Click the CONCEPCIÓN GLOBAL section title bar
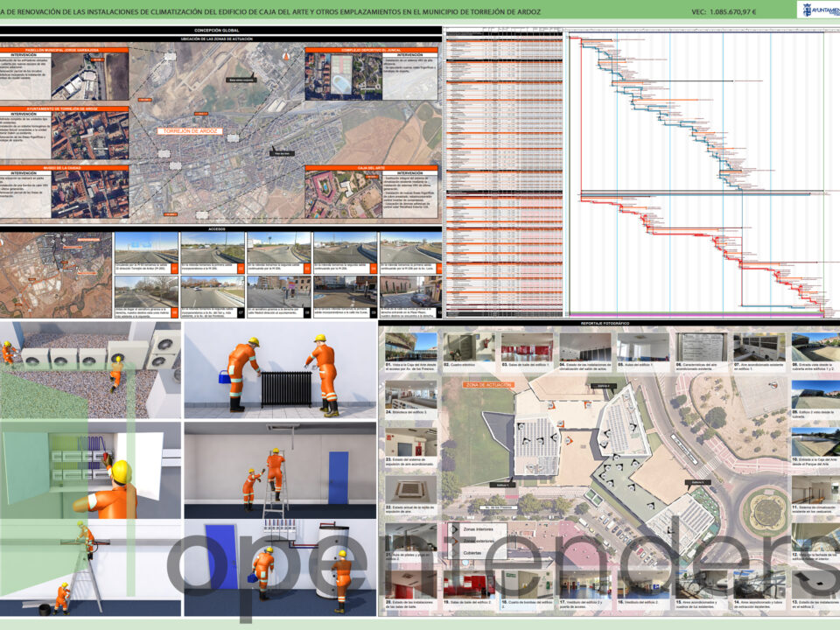The width and height of the screenshot is (840, 630). (220, 31)
